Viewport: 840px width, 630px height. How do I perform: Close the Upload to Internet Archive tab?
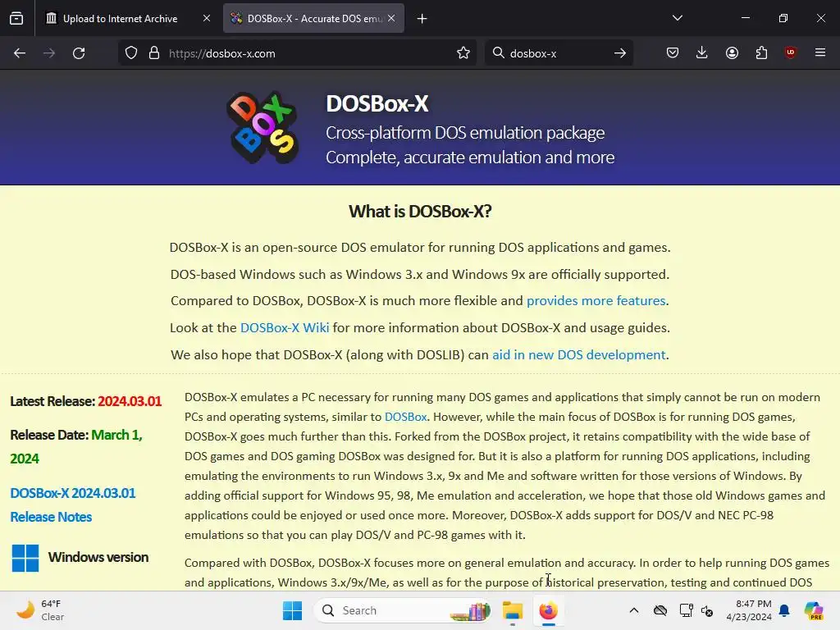pyautogui.click(x=207, y=18)
